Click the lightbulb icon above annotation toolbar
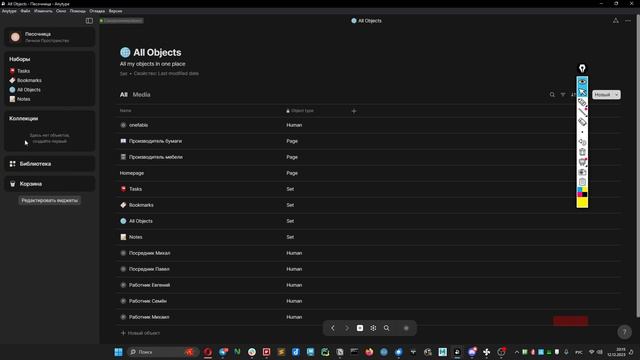 click(x=582, y=68)
